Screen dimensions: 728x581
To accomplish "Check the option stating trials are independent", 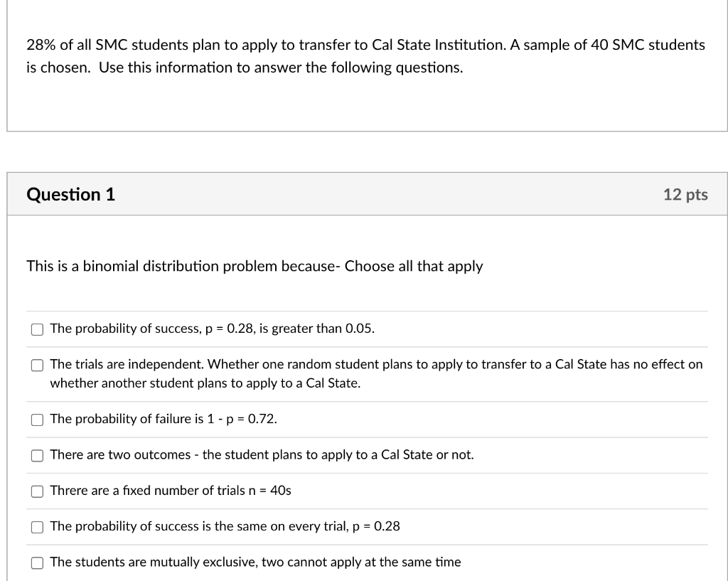I will [37, 365].
